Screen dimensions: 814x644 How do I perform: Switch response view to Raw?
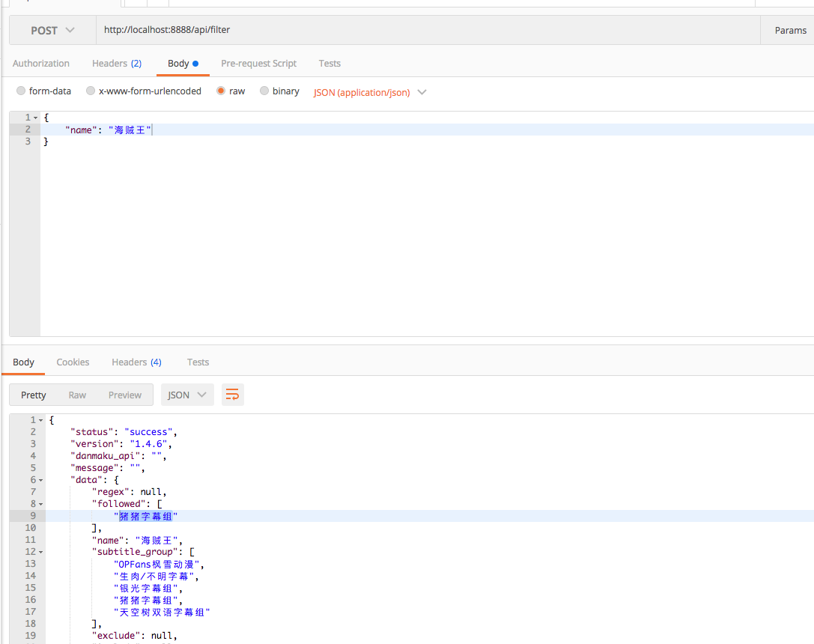tap(77, 395)
